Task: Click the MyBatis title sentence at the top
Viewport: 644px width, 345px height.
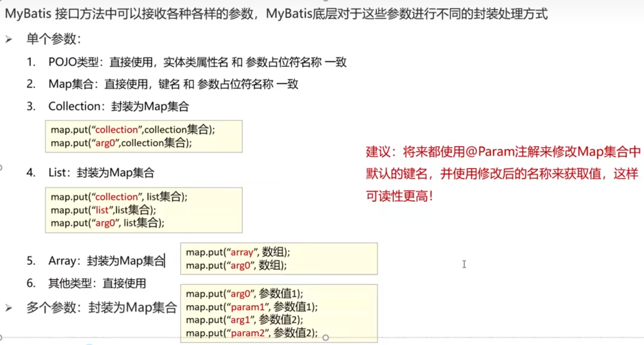Action: pyautogui.click(x=276, y=14)
